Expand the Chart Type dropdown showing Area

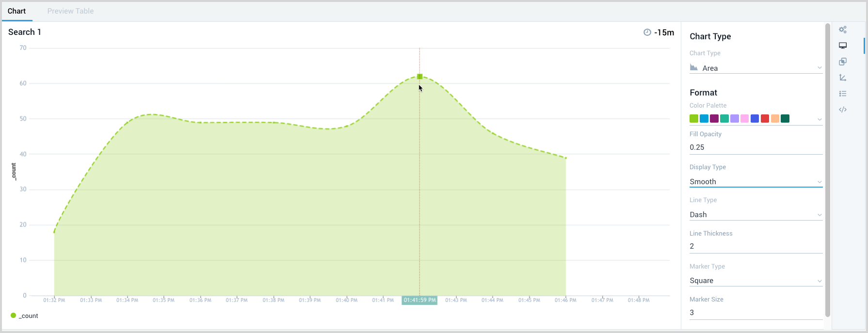(755, 68)
